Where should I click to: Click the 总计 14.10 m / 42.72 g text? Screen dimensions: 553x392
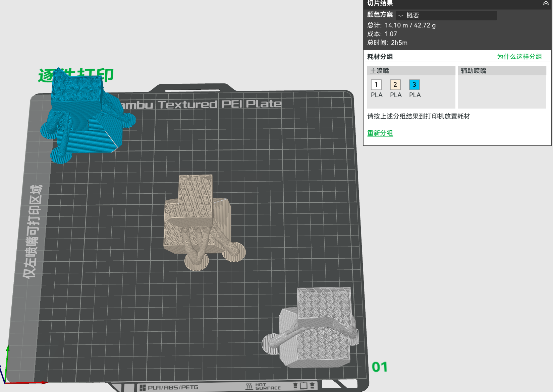point(401,25)
